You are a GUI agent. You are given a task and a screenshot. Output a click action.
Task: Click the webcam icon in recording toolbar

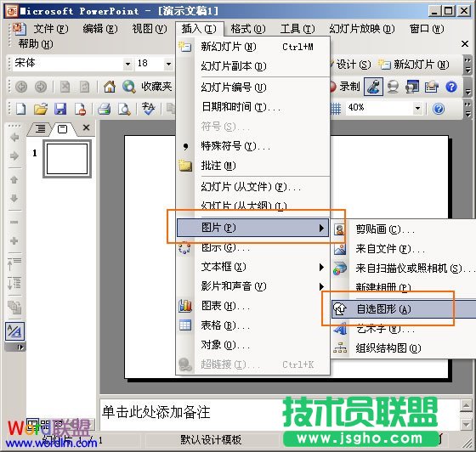393,87
